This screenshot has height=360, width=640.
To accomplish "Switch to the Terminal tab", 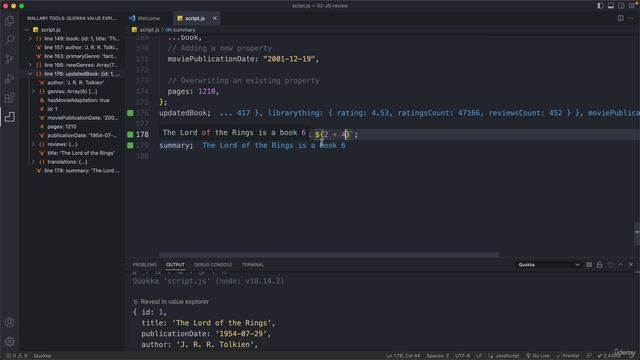I will tap(252, 265).
